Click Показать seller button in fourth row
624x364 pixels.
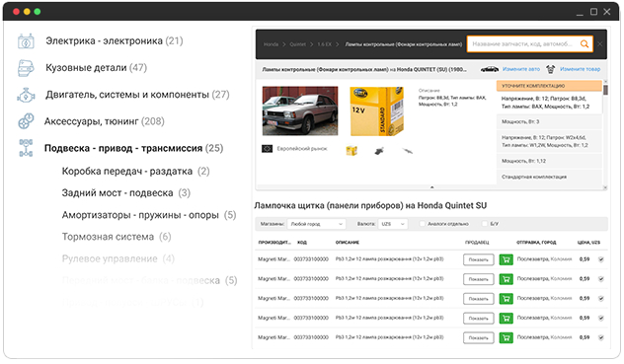[x=478, y=319]
